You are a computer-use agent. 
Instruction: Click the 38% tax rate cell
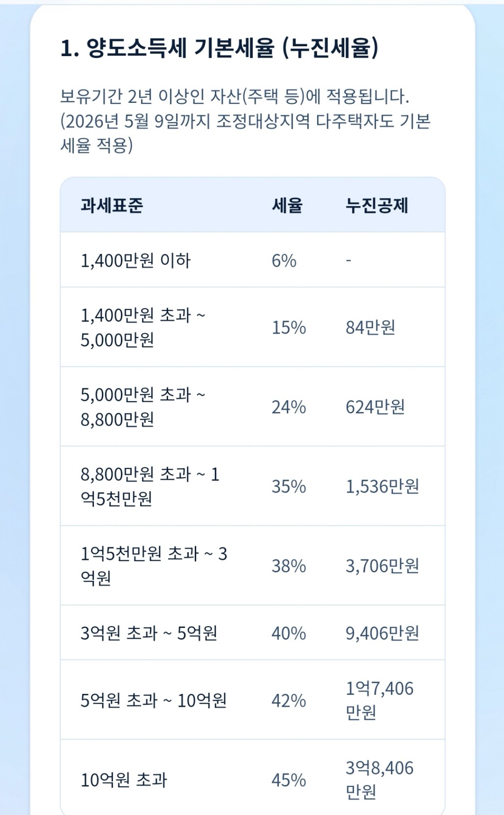(x=289, y=566)
